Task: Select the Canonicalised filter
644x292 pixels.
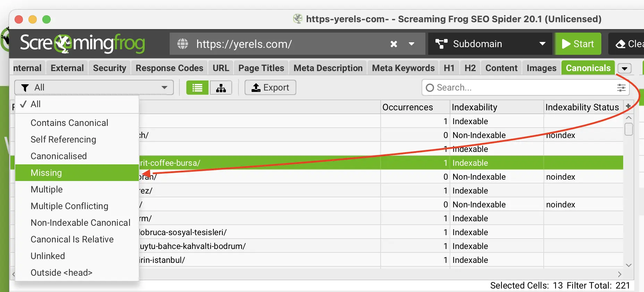Action: [x=77, y=156]
